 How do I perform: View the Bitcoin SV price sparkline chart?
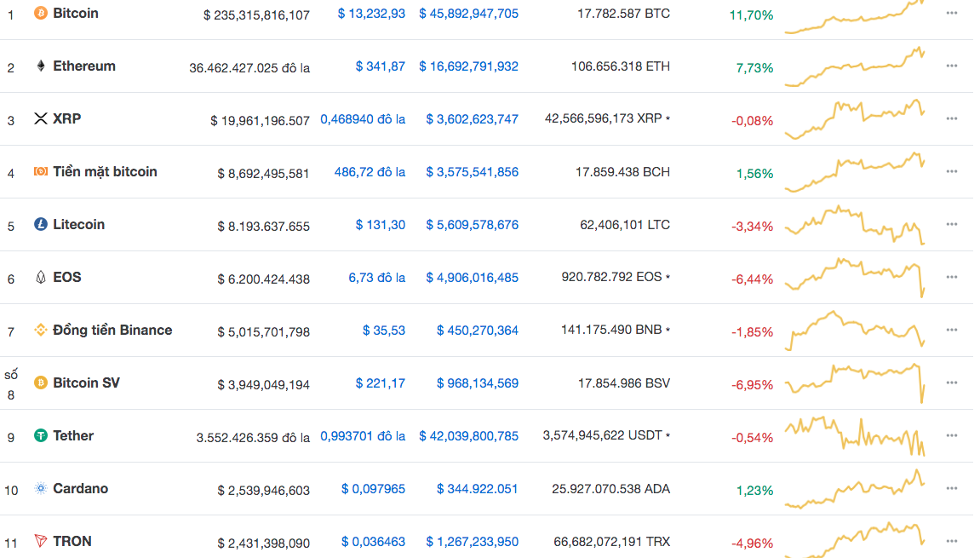855,383
